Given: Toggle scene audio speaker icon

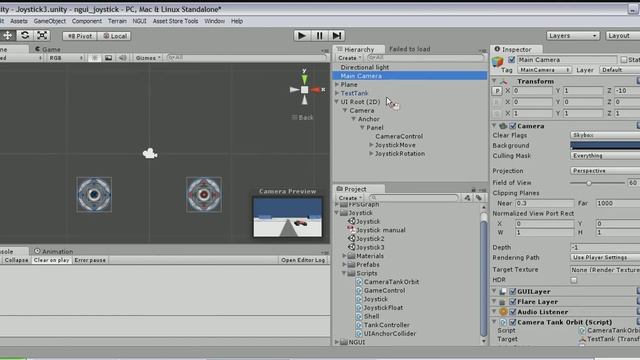Looking at the screenshot, I should coord(122,58).
